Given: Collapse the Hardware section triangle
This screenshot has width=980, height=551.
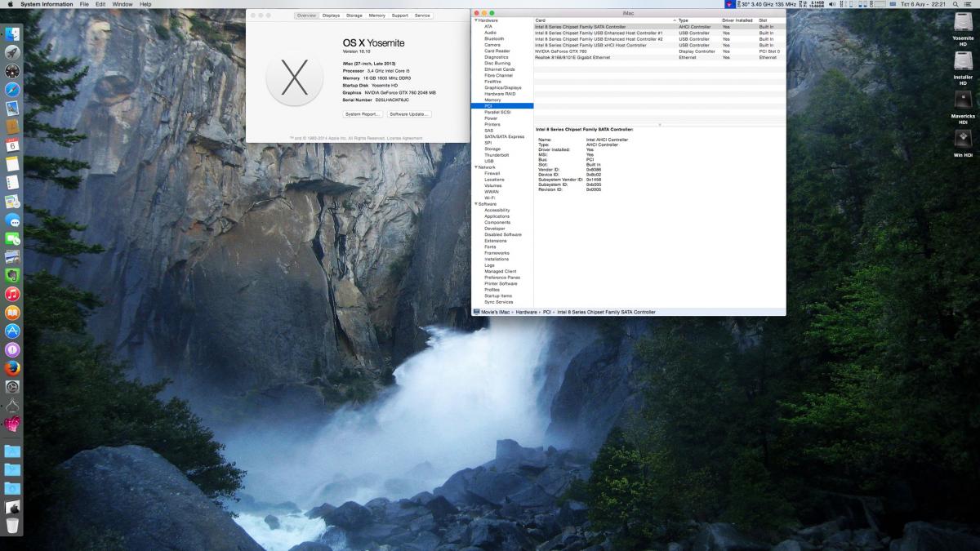Looking at the screenshot, I should pos(476,20).
